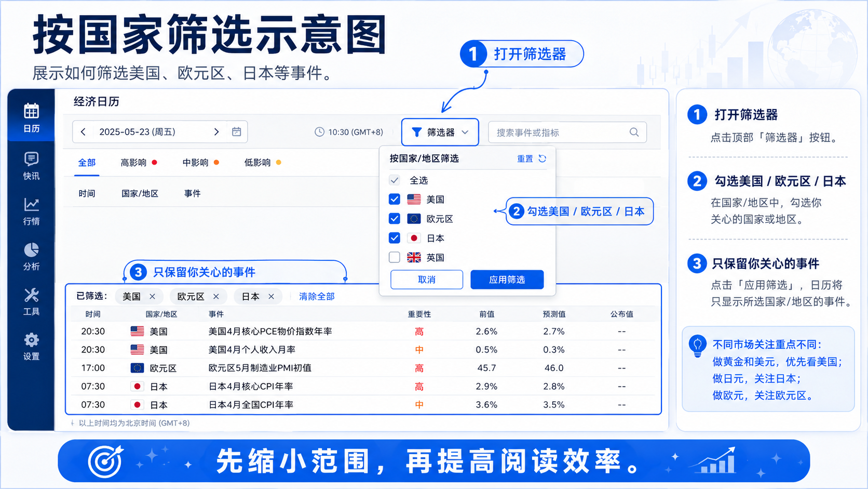Click the 重置 refresh icon
This screenshot has height=489, width=868.
point(542,158)
